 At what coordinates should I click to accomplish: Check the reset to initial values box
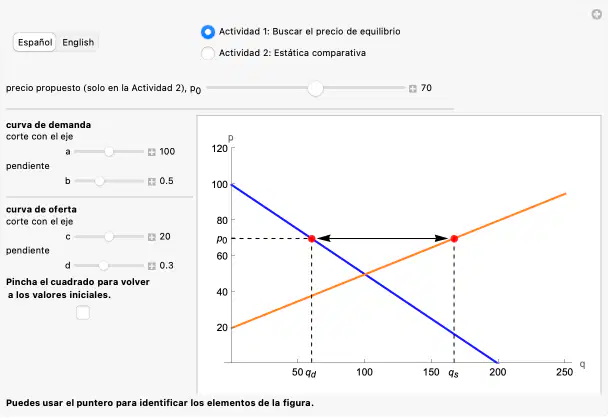83,313
